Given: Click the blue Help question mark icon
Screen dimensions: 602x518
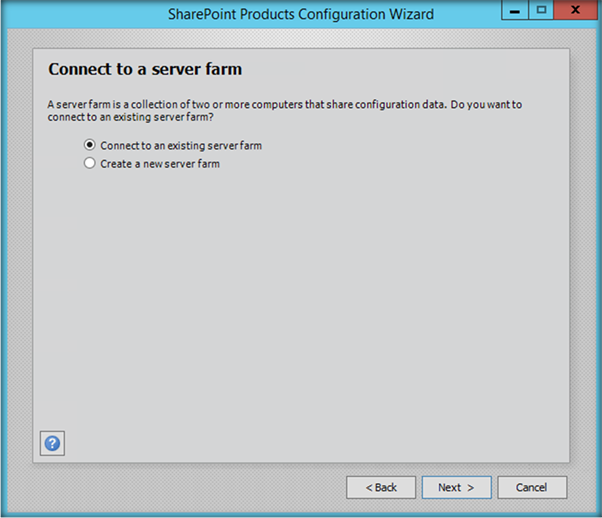Looking at the screenshot, I should [52, 443].
